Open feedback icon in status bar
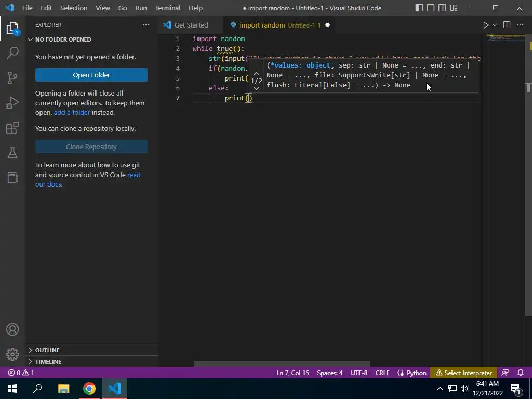This screenshot has height=399, width=532. [505, 373]
